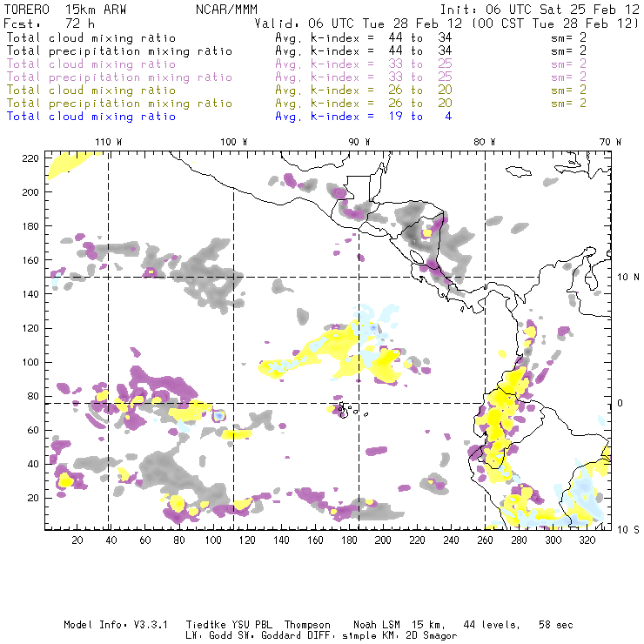Click the "Noah LSM" label
644x644 pixels.
376,625
